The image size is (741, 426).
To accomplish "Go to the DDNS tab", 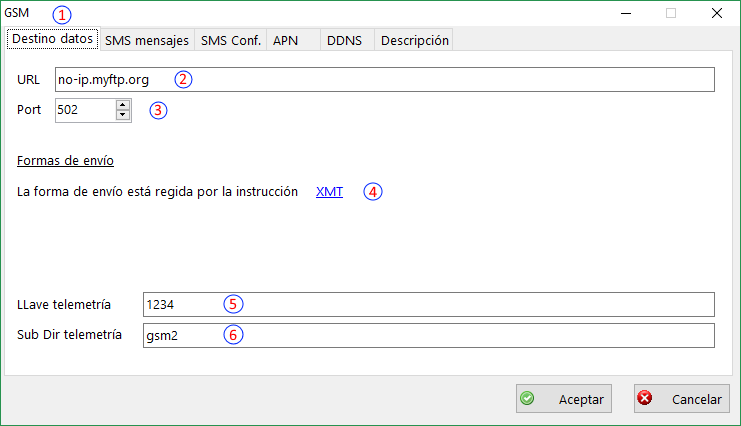I will (x=345, y=40).
